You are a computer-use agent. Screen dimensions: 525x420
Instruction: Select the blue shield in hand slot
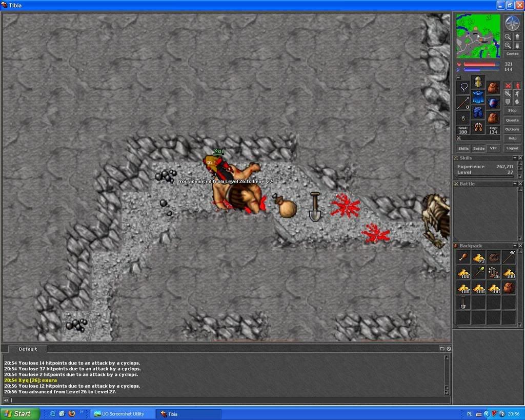[x=493, y=103]
